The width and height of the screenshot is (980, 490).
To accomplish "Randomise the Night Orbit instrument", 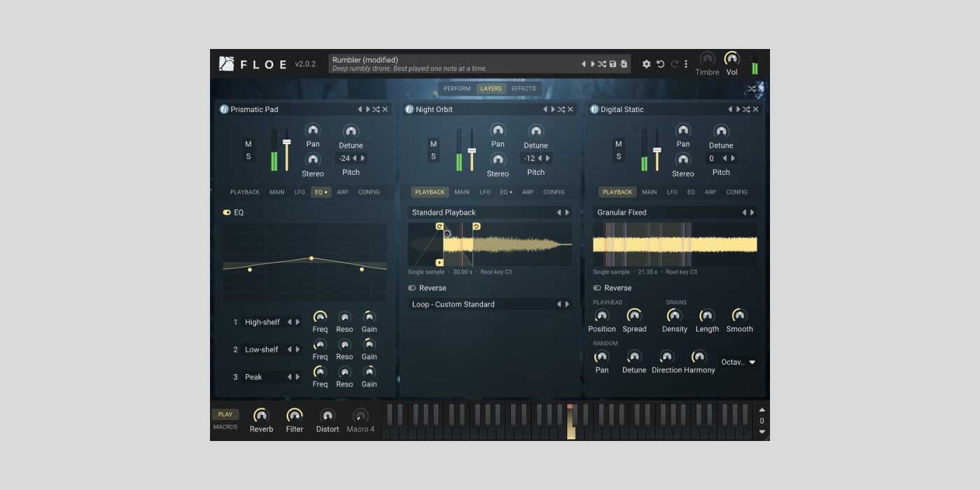I will 561,109.
